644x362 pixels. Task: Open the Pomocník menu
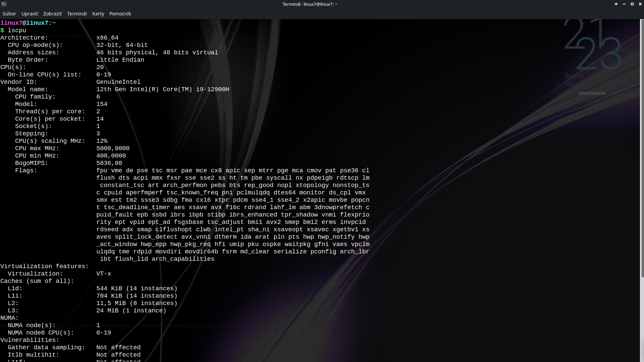[x=120, y=14]
